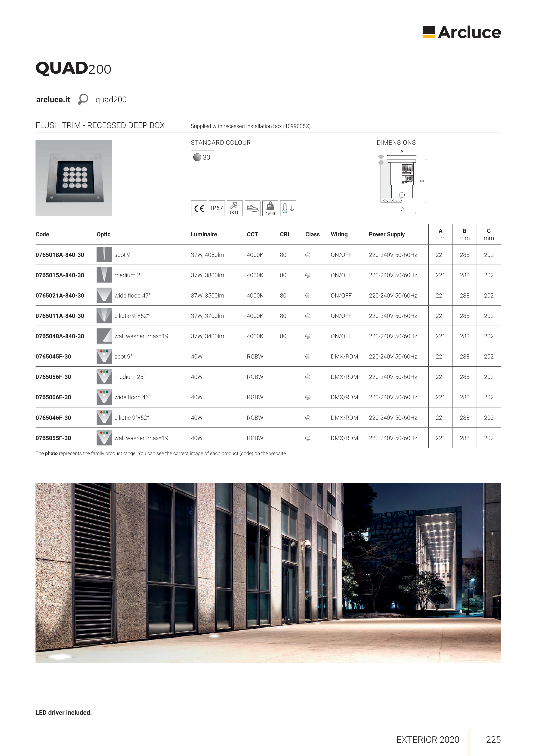534x756 pixels.
Task: Click the spot 9° optic icon for 0765018A-840-30
Action: [x=104, y=254]
